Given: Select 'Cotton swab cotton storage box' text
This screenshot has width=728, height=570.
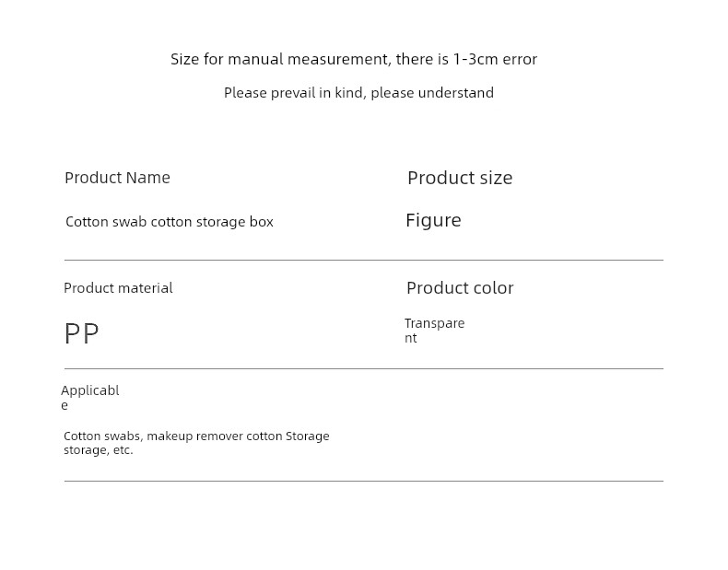Looking at the screenshot, I should [170, 222].
